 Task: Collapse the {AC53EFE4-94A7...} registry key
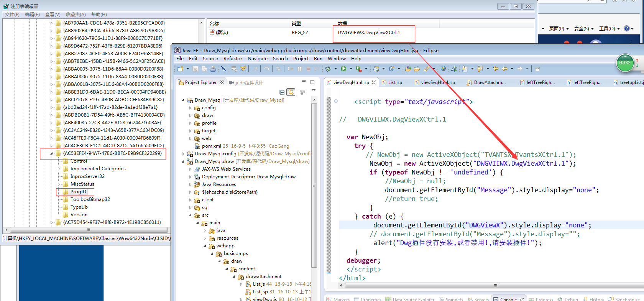click(51, 153)
